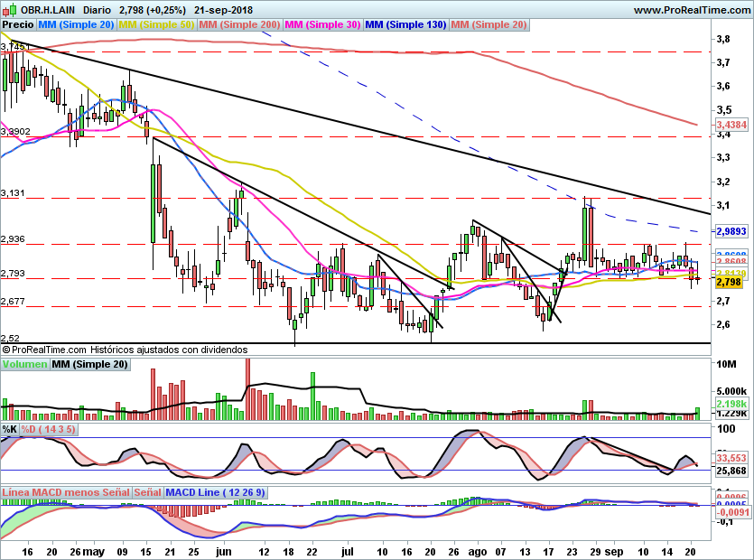Screen dimensions: 754x560
Task: Open the MM (Simple 200) indicator label
Action: coord(240,24)
